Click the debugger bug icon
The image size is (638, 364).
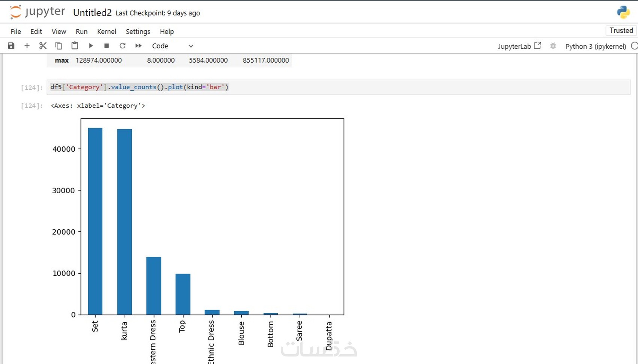tap(553, 46)
